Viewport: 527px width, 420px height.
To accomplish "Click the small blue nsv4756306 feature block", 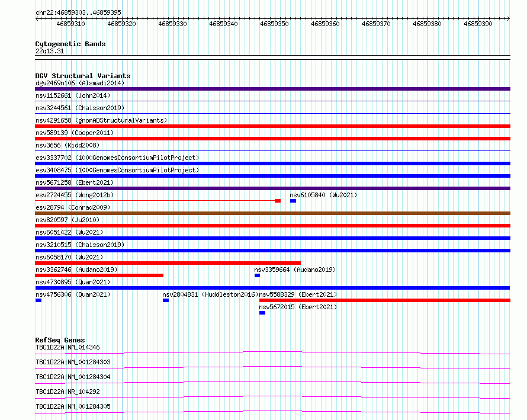I will (x=38, y=300).
